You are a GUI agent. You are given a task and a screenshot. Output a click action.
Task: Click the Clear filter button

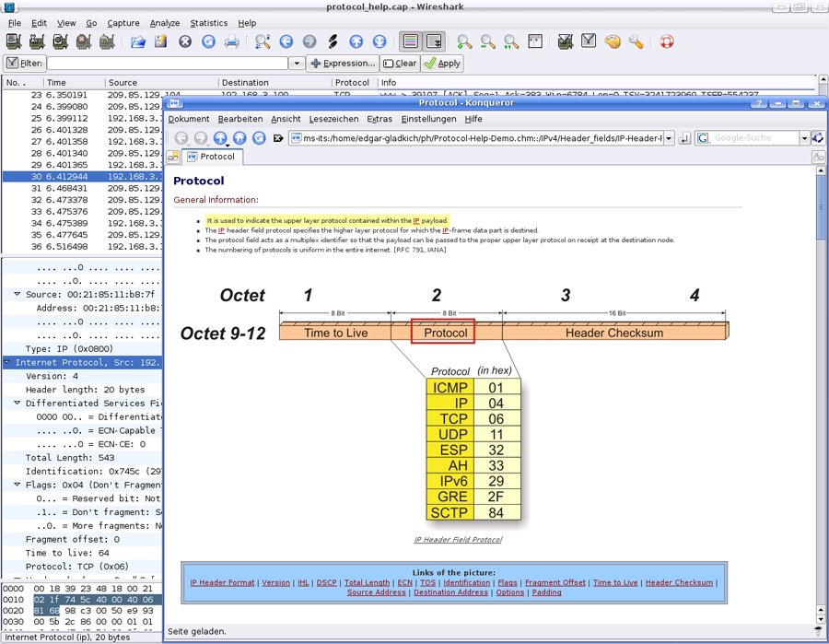coord(400,64)
